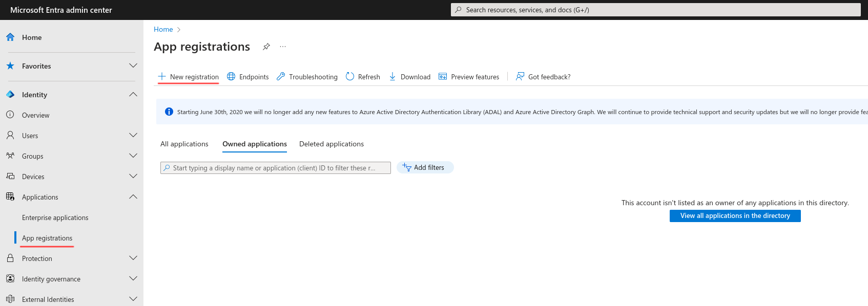Click the New registration text button
868x306 pixels.
coord(194,77)
